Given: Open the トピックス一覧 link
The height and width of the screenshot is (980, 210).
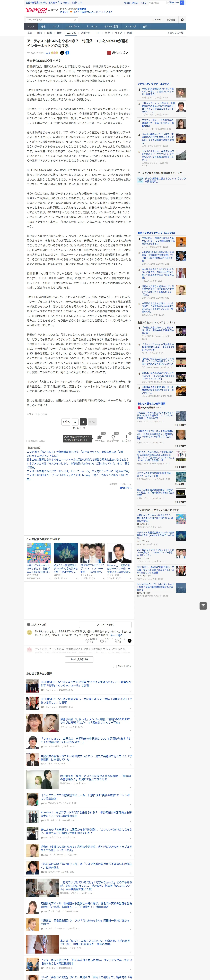Looking at the screenshot, I should point(175,33).
